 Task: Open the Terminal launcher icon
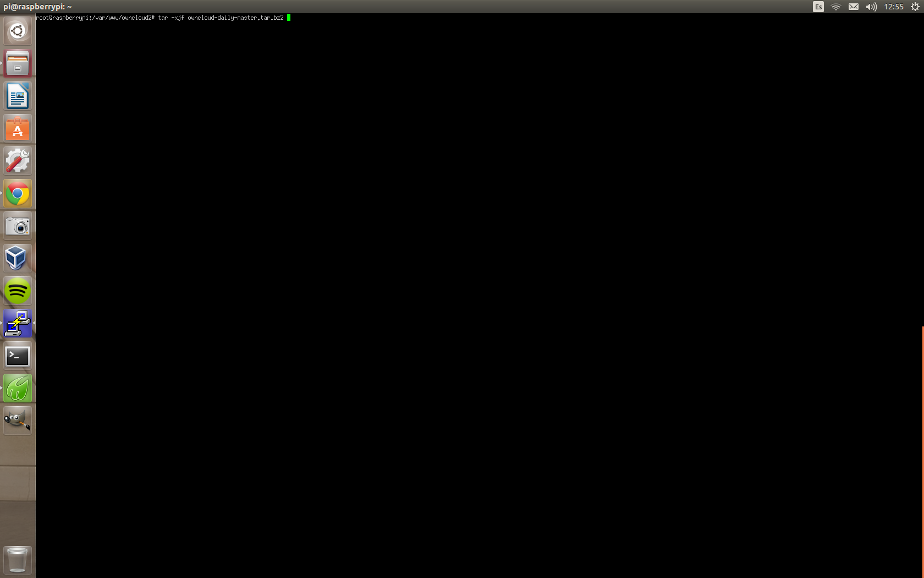[18, 356]
